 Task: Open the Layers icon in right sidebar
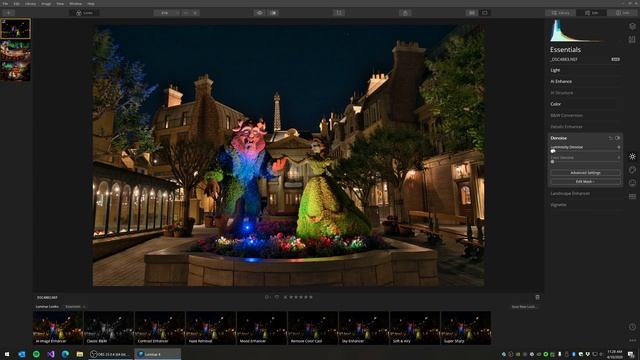pos(632,26)
